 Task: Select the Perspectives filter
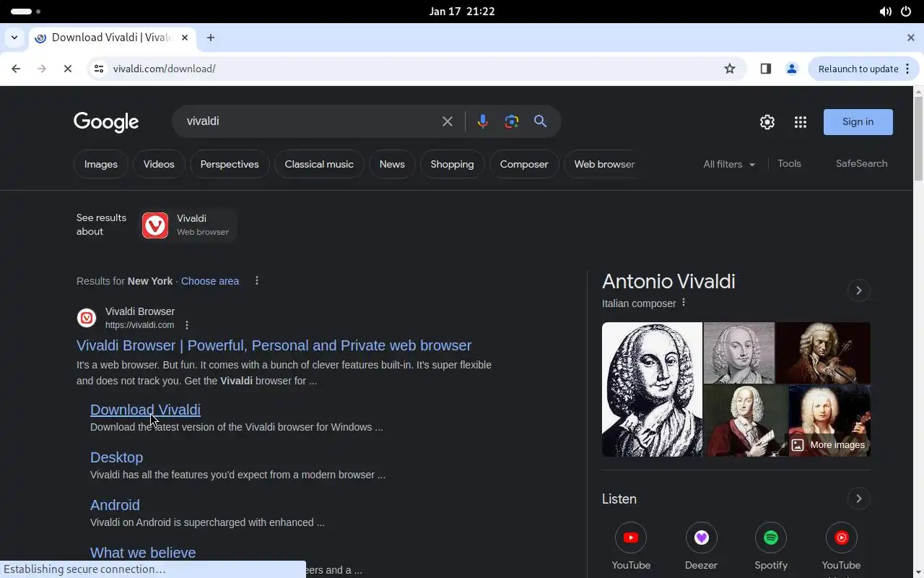pyautogui.click(x=230, y=164)
